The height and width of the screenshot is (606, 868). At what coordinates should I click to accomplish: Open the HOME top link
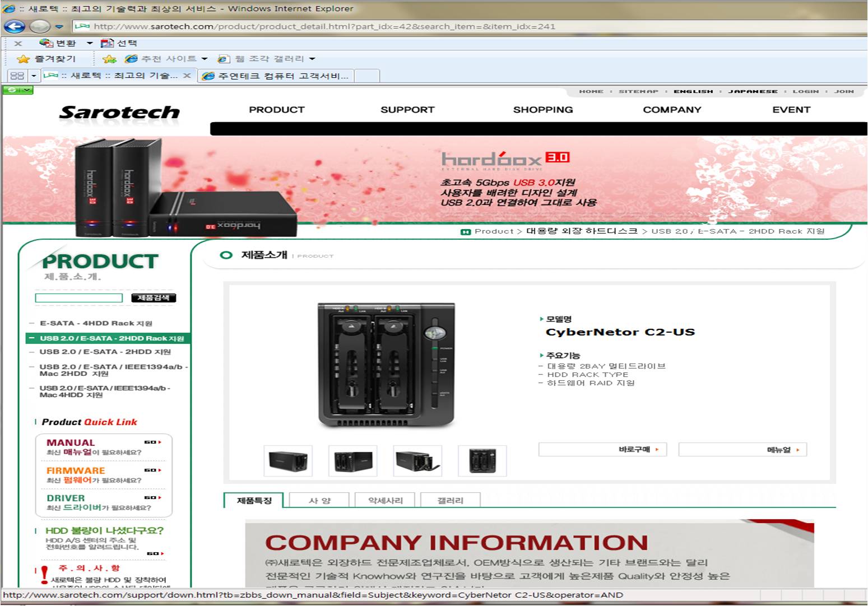pos(591,91)
